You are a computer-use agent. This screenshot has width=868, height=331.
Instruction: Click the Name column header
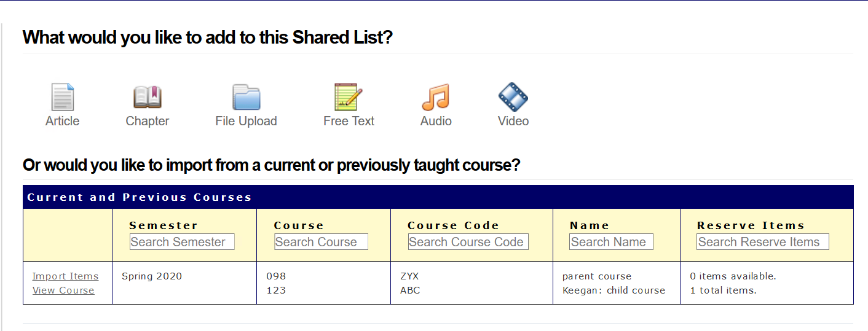(x=589, y=225)
